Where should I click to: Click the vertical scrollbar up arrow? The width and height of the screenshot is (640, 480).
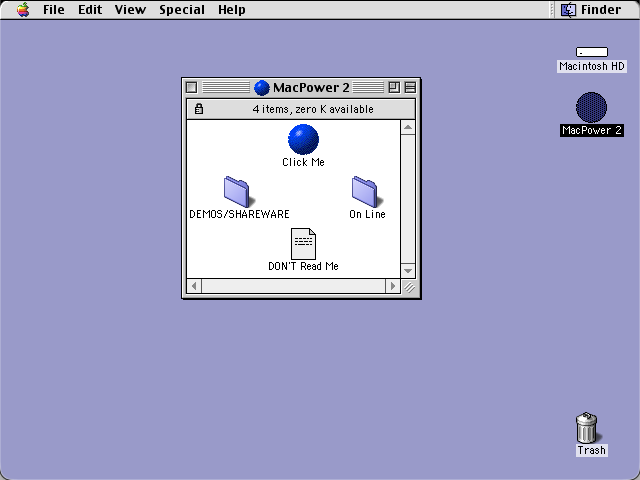click(x=408, y=128)
